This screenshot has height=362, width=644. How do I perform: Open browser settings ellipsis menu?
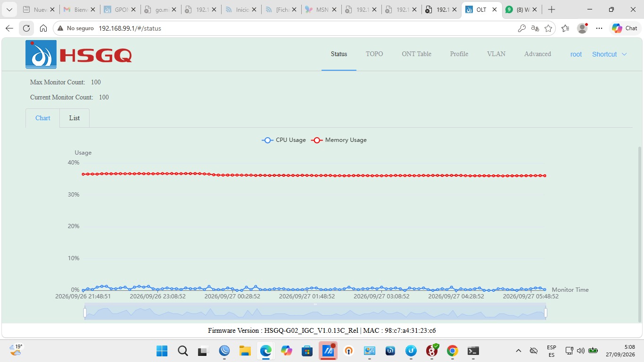[x=599, y=28]
